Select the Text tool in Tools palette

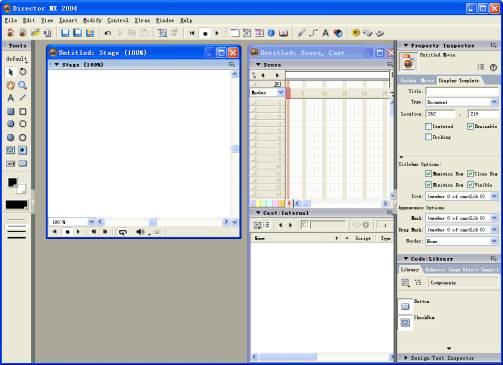pyautogui.click(x=11, y=98)
